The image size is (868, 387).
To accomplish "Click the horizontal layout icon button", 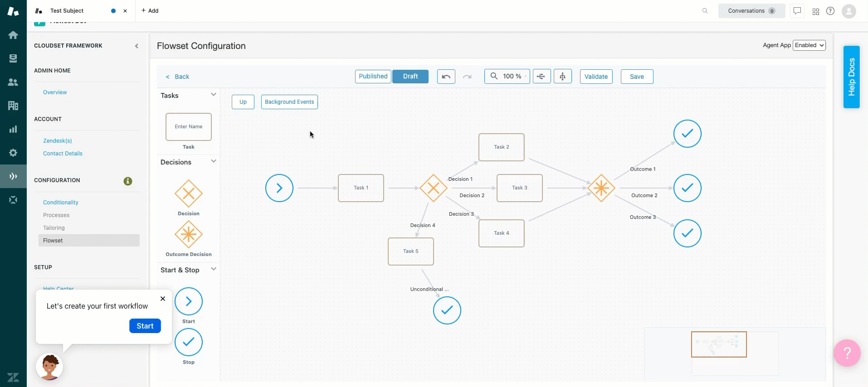I will (541, 77).
